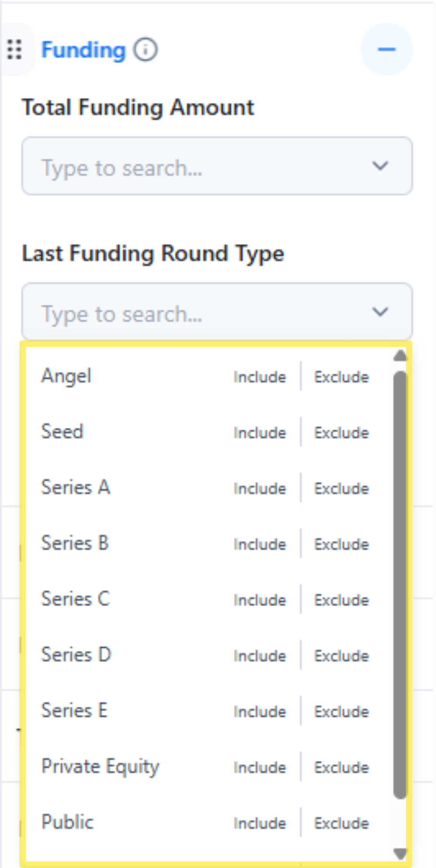Viewport: 436px width, 868px height.
Task: Click the drag handle next to Funding
Action: pos(15,49)
